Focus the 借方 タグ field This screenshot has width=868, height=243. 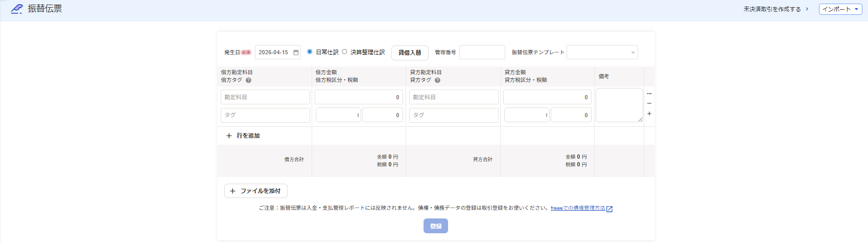(x=265, y=115)
